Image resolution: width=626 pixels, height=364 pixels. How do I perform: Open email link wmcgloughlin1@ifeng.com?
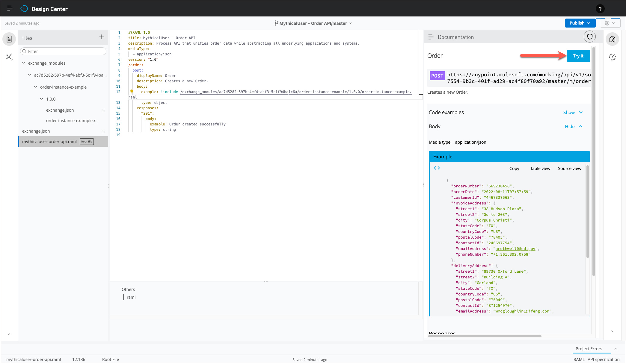[522, 311]
